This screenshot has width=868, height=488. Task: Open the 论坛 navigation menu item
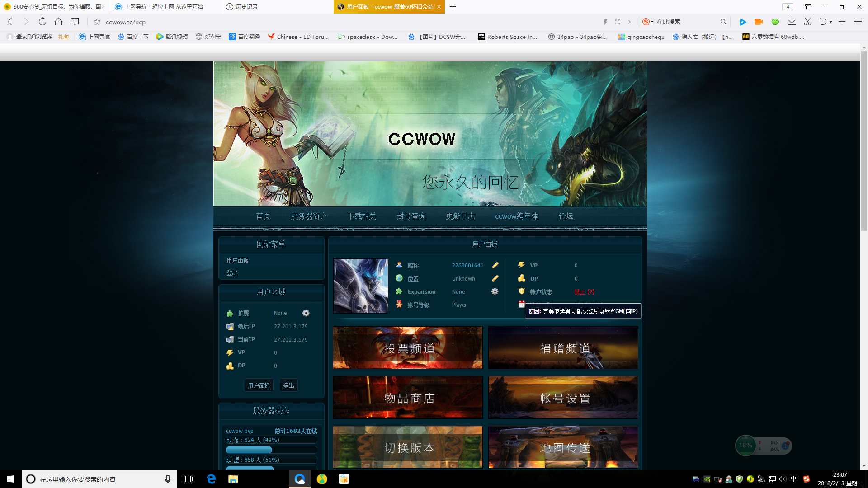click(566, 216)
